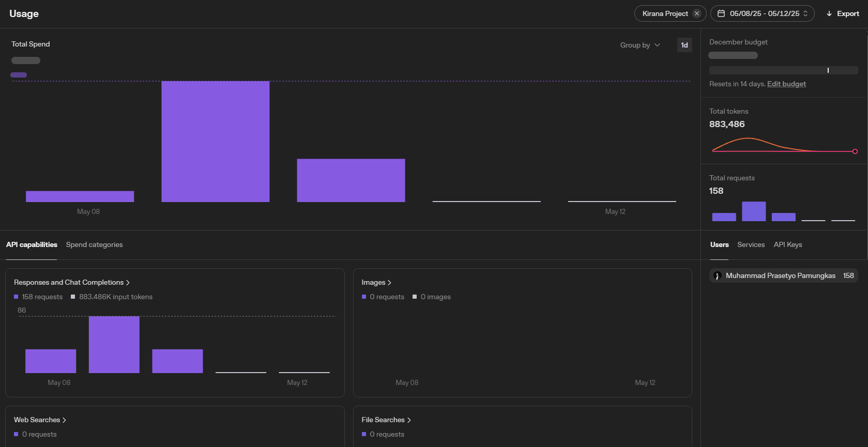Click the Total tokens value 883,486
This screenshot has width=868, height=447.
pos(727,124)
